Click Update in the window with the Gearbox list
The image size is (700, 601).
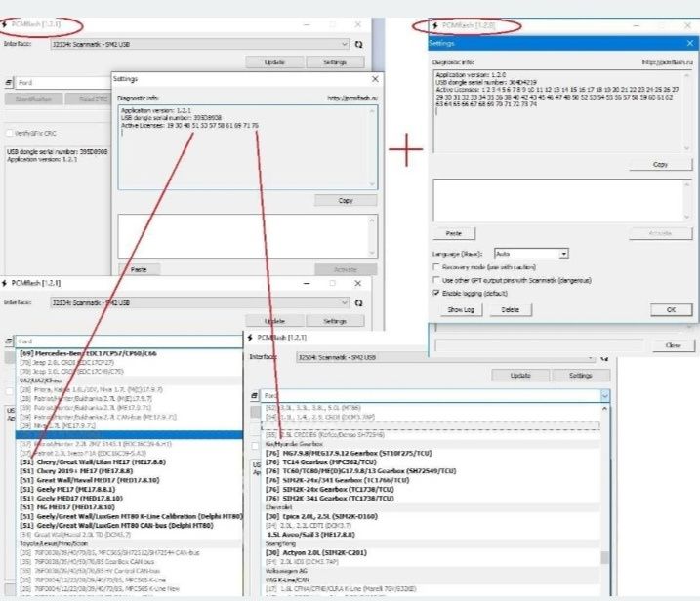click(520, 376)
